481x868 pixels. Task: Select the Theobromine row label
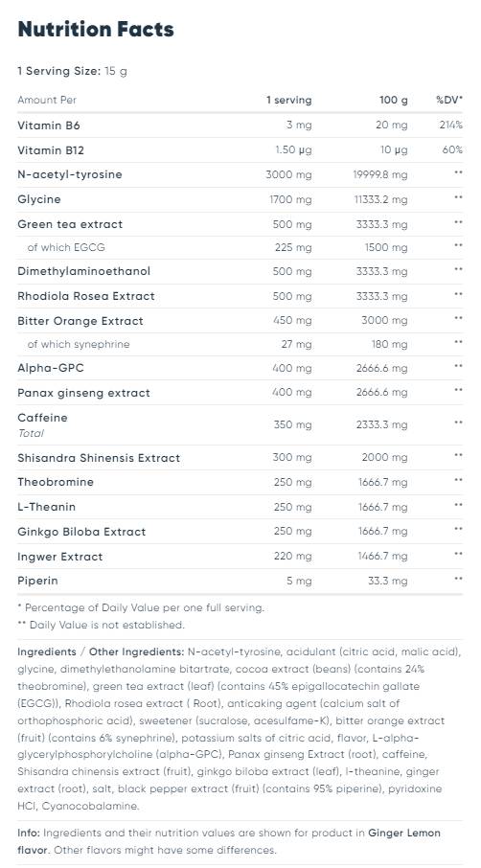(x=56, y=482)
